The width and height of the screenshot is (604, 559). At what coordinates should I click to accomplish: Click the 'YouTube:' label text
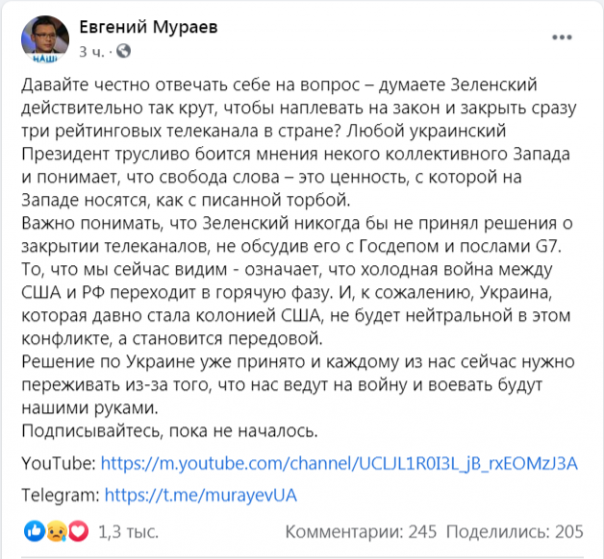click(x=56, y=464)
